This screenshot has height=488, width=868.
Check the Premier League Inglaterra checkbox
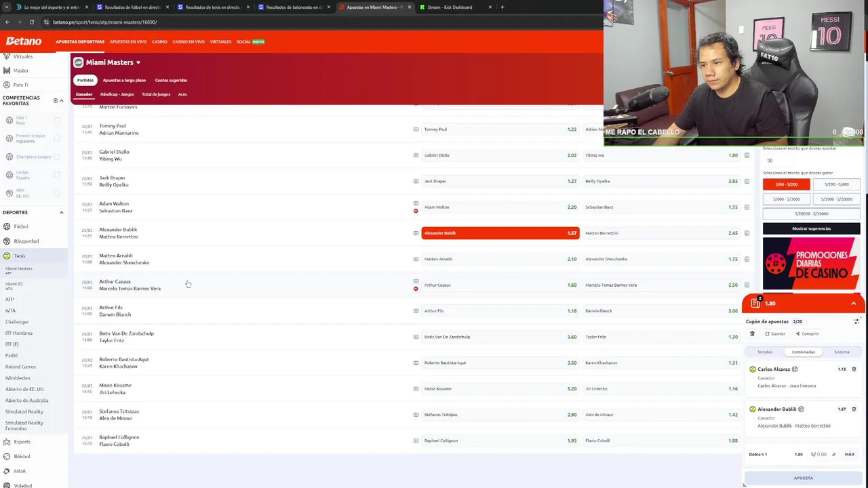57,138
